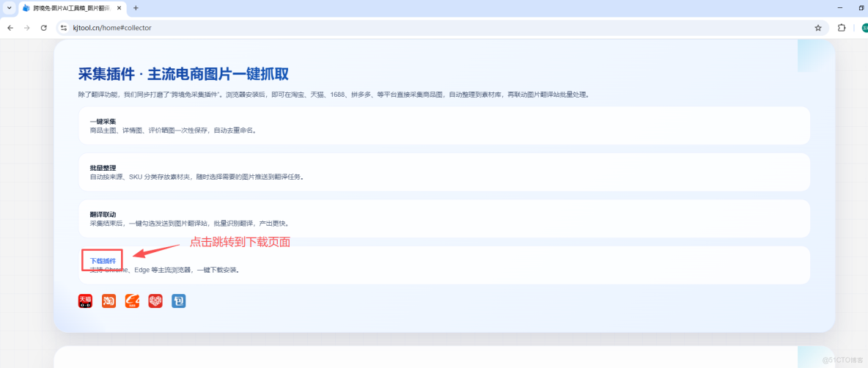Select the 跨境兔 browser tab

73,8
